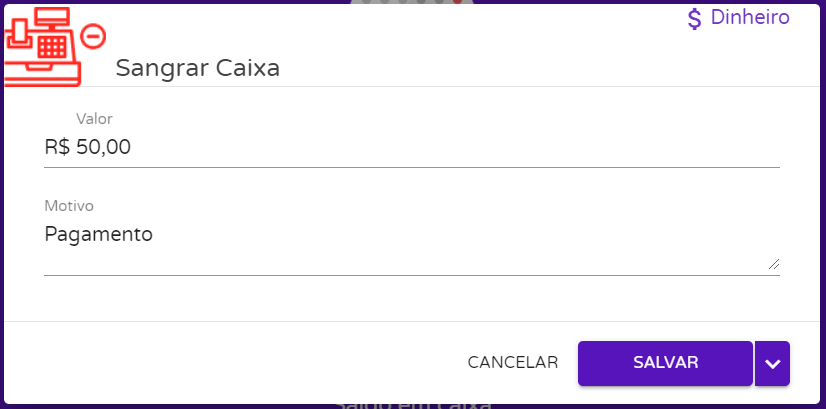Click the underline beneath the Valor field
The image size is (826, 409).
coord(411,167)
